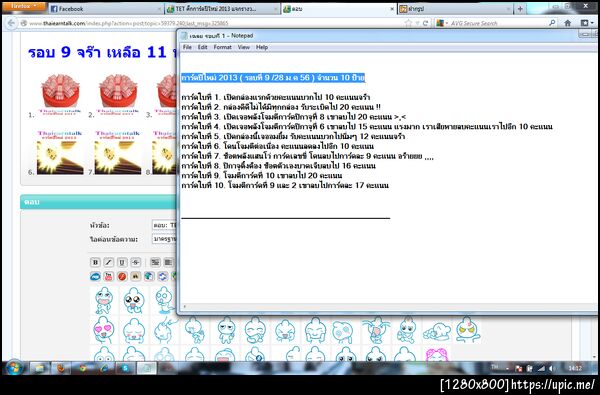Open the AVG search engine dropdown arrow

click(447, 24)
